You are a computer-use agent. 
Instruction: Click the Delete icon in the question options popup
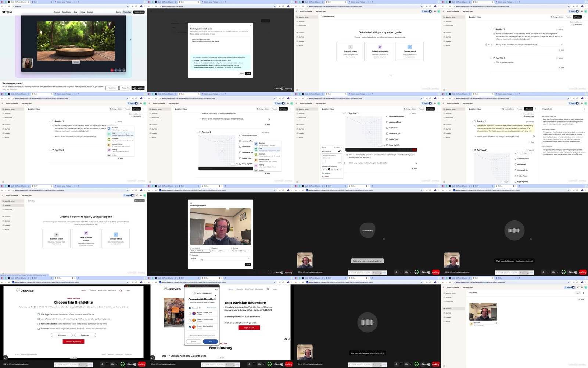pyautogui.click(x=323, y=177)
